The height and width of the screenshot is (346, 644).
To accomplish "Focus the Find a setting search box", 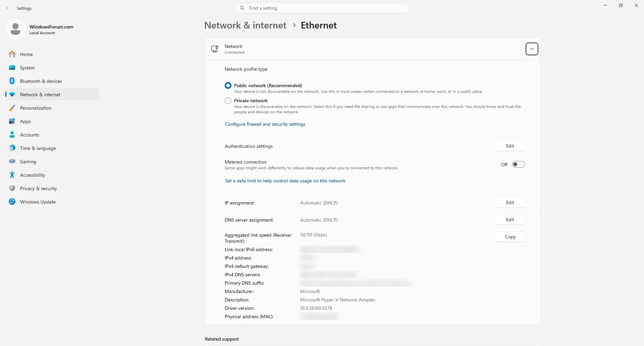I will pos(322,8).
